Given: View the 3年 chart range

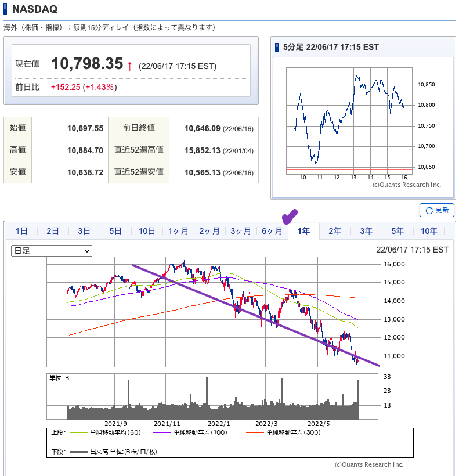Looking at the screenshot, I should coord(366,231).
